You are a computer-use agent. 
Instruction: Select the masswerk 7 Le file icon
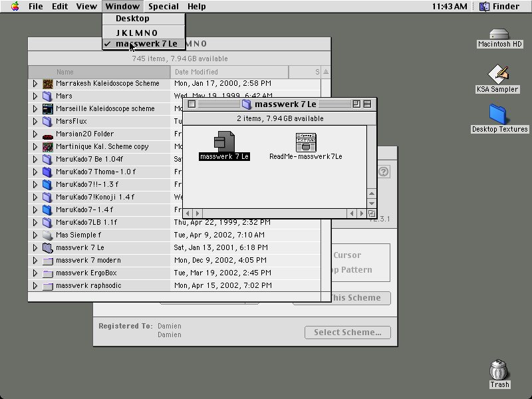click(224, 142)
